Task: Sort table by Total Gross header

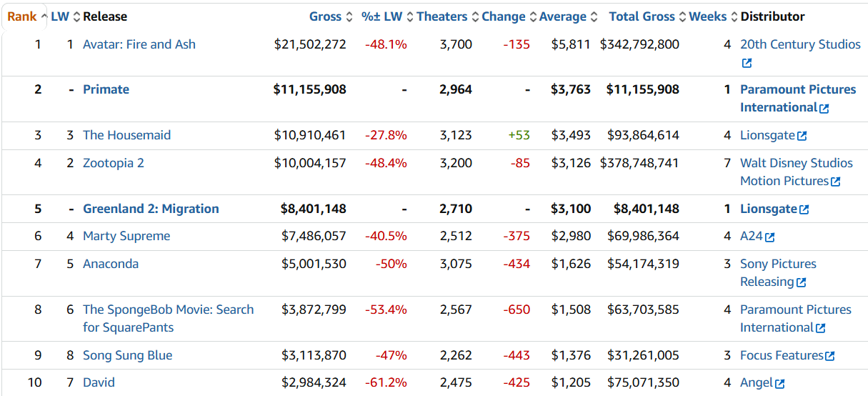Action: 642,16
